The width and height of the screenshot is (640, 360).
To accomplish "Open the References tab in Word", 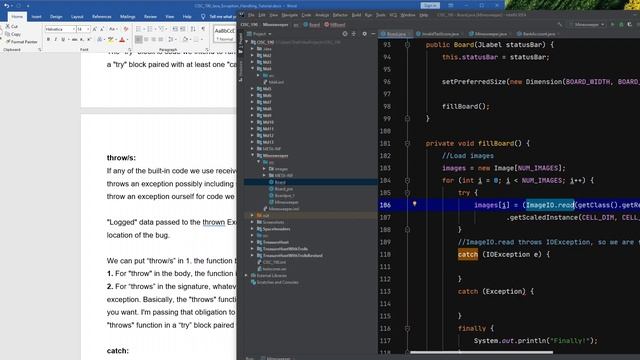I will coord(101,17).
